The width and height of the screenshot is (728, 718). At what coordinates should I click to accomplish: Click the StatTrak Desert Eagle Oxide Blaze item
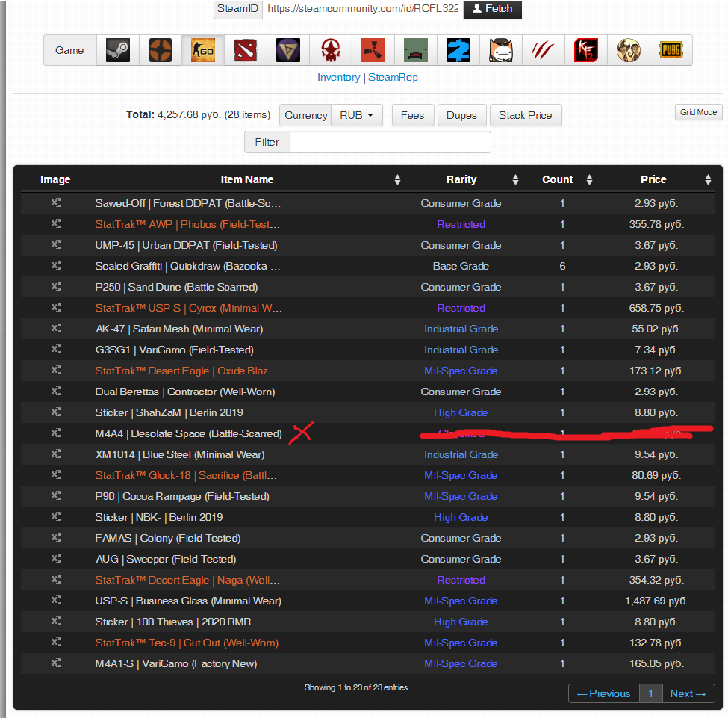(x=187, y=371)
